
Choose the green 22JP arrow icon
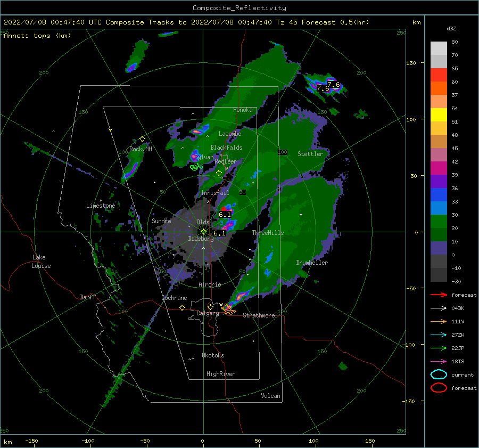[x=439, y=348]
